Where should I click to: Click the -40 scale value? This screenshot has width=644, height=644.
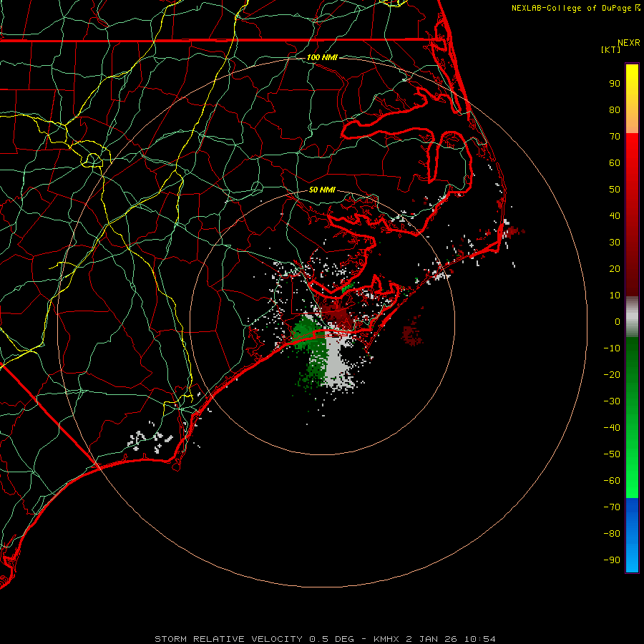(x=612, y=428)
